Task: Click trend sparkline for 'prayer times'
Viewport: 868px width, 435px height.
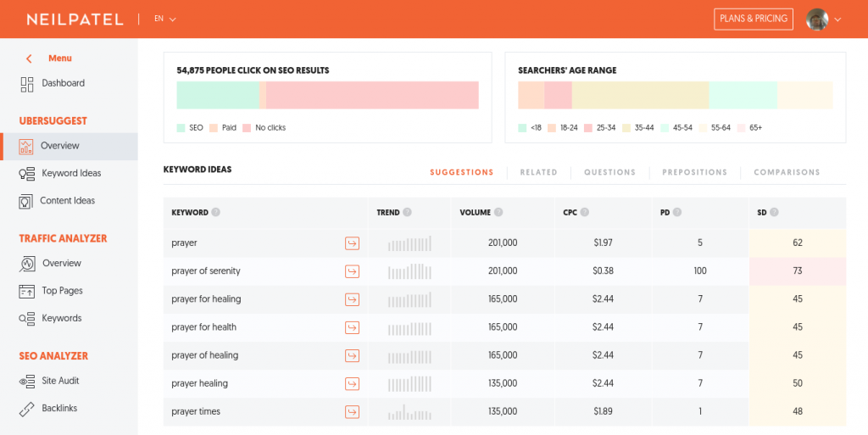Action: click(409, 412)
